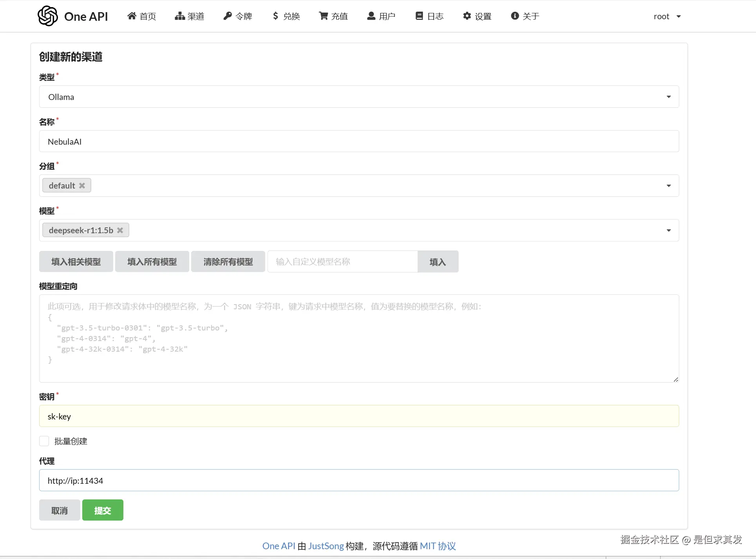Click the home icon for 首页
The height and width of the screenshot is (559, 756).
coord(132,16)
